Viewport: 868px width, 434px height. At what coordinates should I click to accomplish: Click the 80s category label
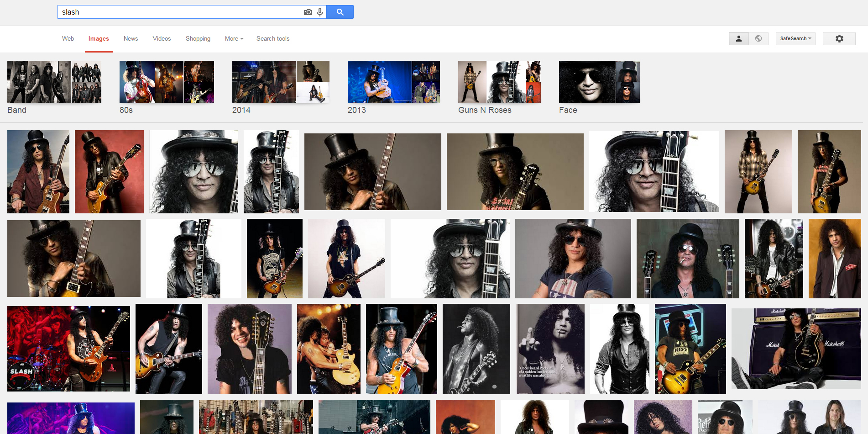pos(126,110)
